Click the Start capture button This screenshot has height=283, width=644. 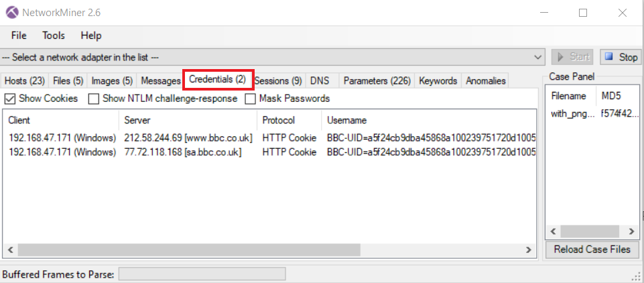point(572,57)
